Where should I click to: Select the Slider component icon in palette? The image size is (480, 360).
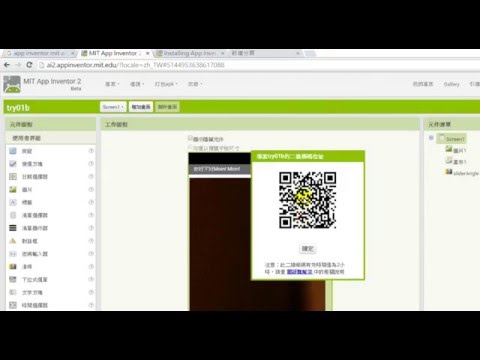13,267
